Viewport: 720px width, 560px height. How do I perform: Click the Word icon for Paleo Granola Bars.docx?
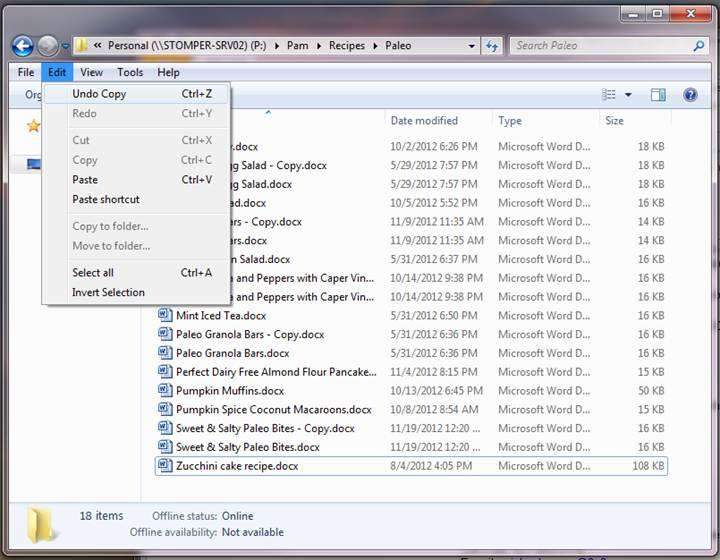click(165, 353)
